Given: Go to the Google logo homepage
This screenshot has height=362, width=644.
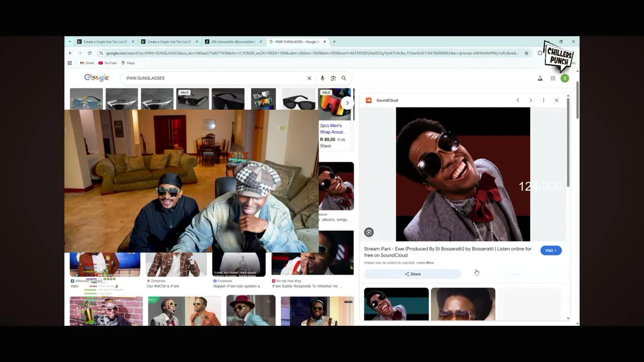Looking at the screenshot, I should [97, 78].
